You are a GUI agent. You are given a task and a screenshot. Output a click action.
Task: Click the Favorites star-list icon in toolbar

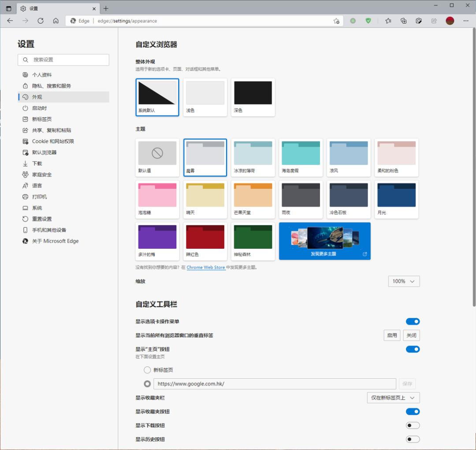tap(388, 21)
